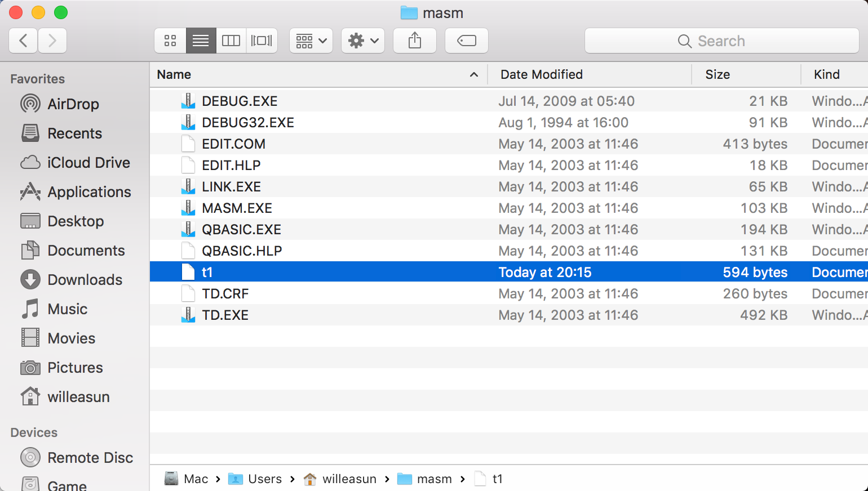Zoom the masm Finder window

pos(61,12)
